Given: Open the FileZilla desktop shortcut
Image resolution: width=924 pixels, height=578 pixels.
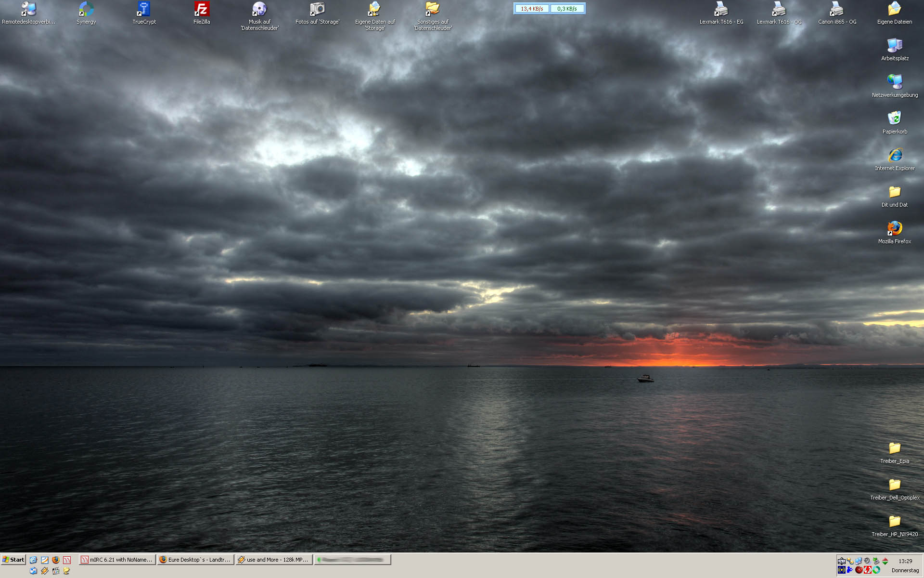Looking at the screenshot, I should 202,10.
